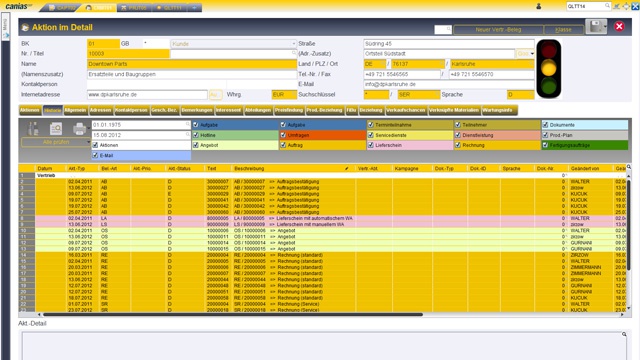The width and height of the screenshot is (640, 360).
Task: Click the plus tab to add new tab
Action: 194,7
